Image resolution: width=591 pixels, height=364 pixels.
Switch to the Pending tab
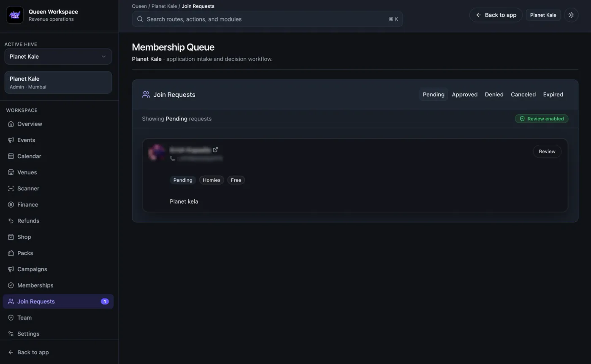(x=434, y=95)
